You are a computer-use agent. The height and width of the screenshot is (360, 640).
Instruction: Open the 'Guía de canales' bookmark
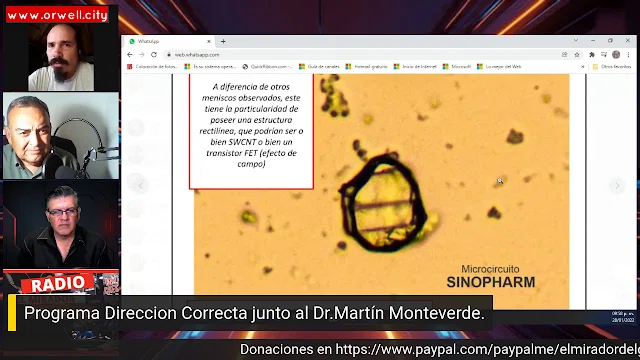pyautogui.click(x=319, y=67)
